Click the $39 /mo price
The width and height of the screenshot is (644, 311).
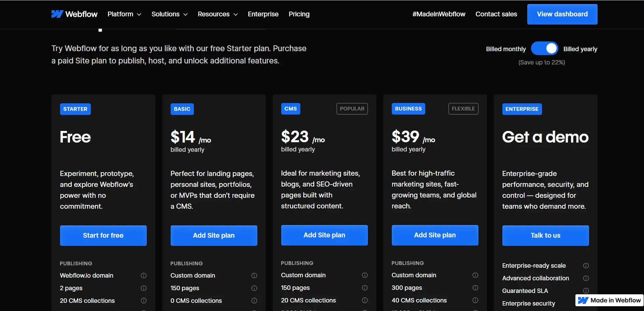click(x=413, y=137)
